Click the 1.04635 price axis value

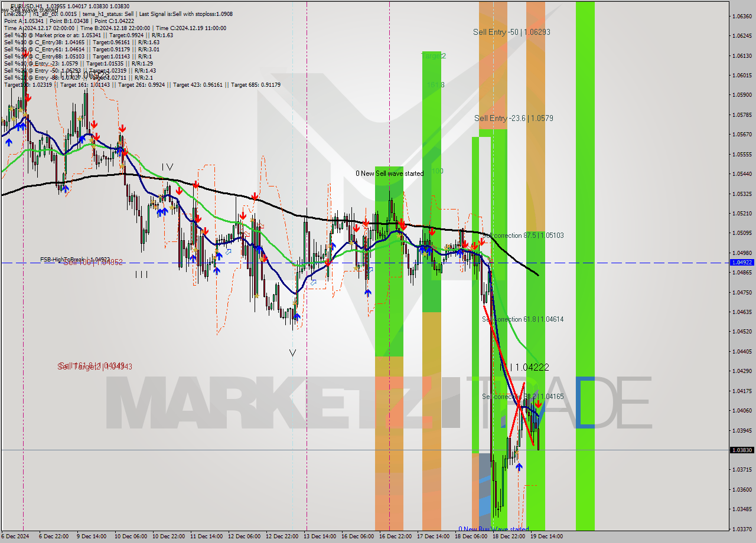(x=742, y=312)
